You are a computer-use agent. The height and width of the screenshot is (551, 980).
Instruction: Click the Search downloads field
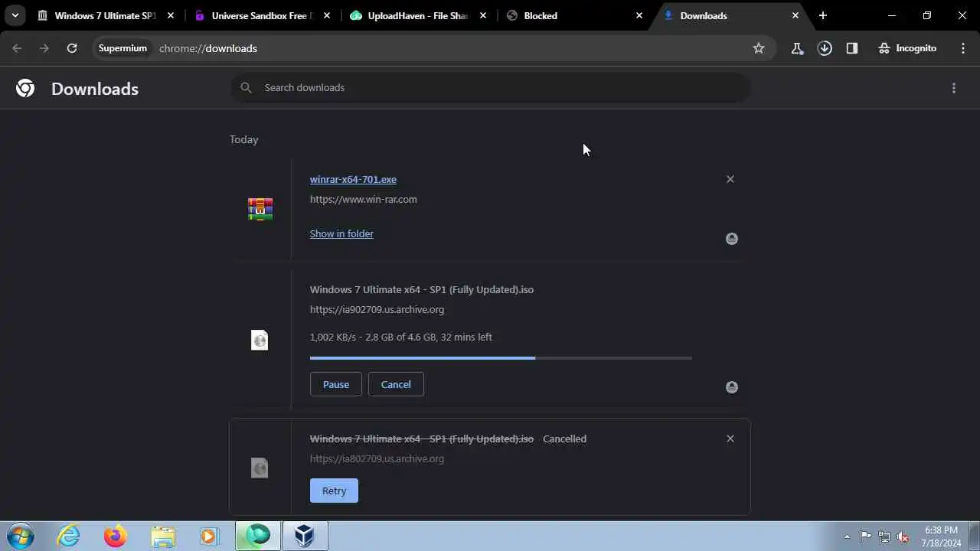(x=490, y=87)
